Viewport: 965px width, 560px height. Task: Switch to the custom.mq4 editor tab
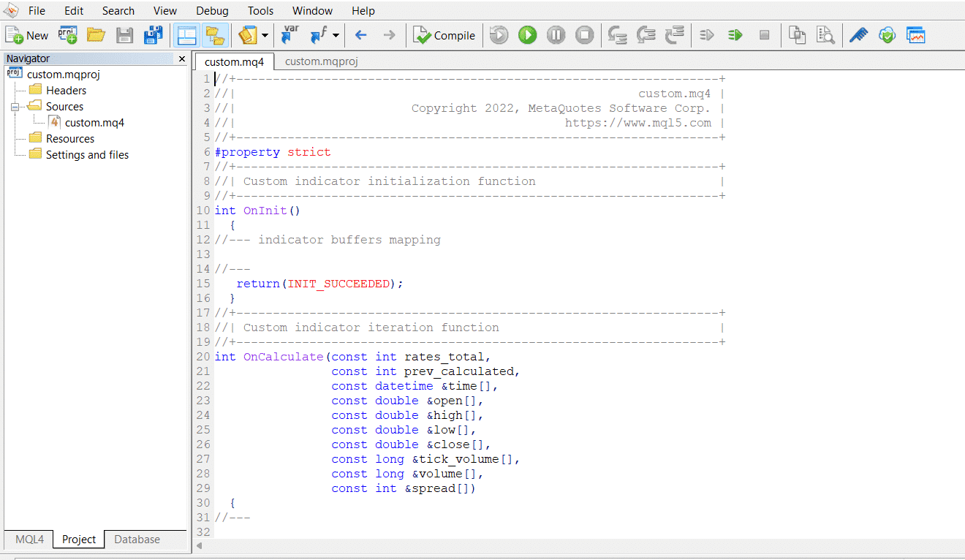click(x=234, y=61)
